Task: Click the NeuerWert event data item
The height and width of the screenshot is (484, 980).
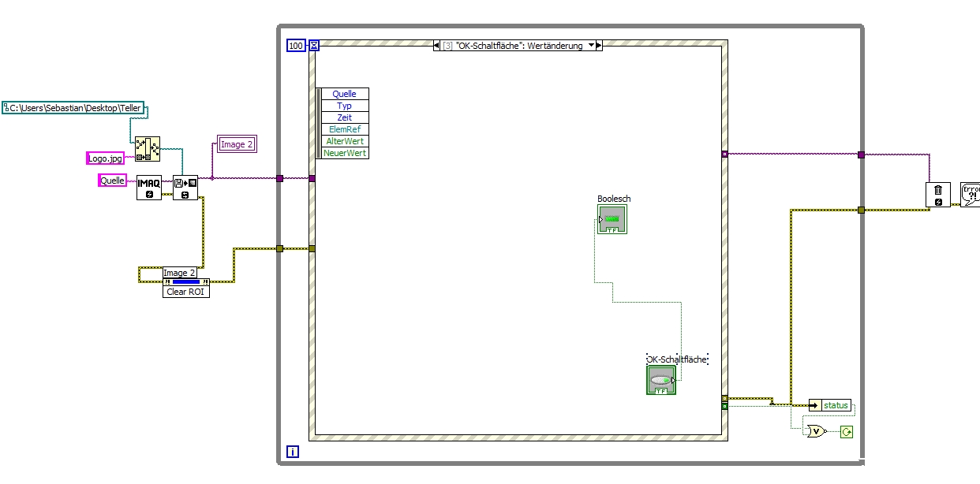Action: (344, 153)
